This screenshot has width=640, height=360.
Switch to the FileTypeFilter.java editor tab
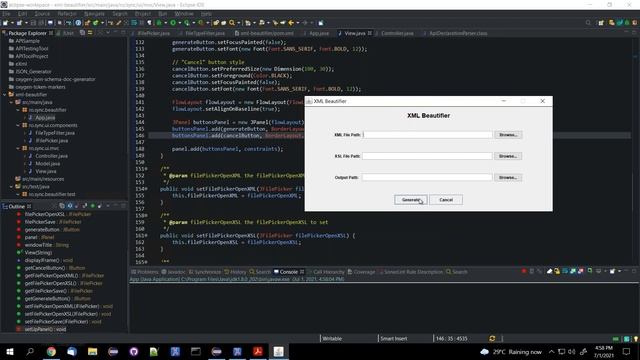click(x=204, y=33)
